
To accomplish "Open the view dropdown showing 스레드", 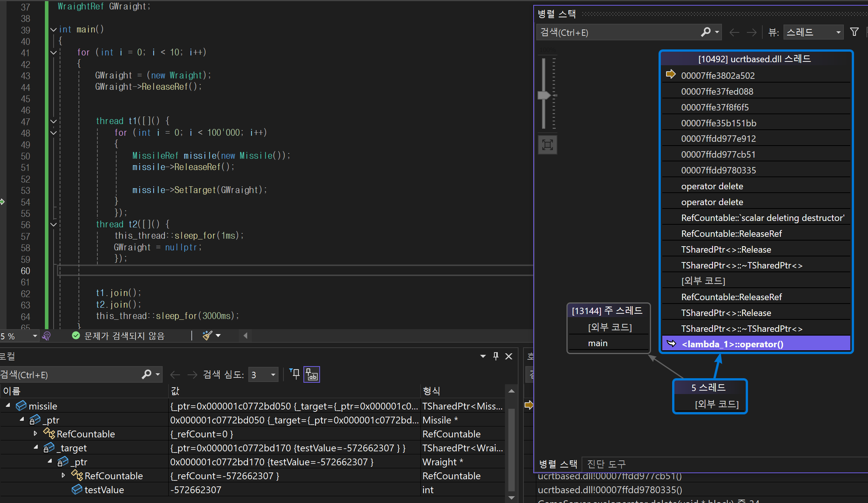I will [x=813, y=32].
